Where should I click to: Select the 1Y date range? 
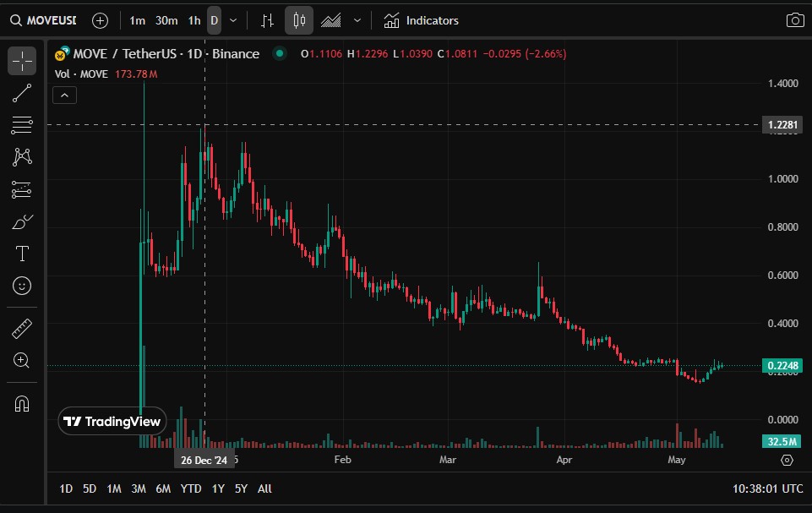(x=218, y=488)
